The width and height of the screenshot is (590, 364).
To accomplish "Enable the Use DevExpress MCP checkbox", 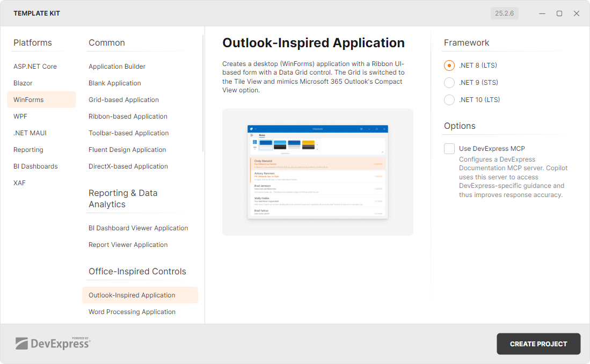I will pos(449,149).
